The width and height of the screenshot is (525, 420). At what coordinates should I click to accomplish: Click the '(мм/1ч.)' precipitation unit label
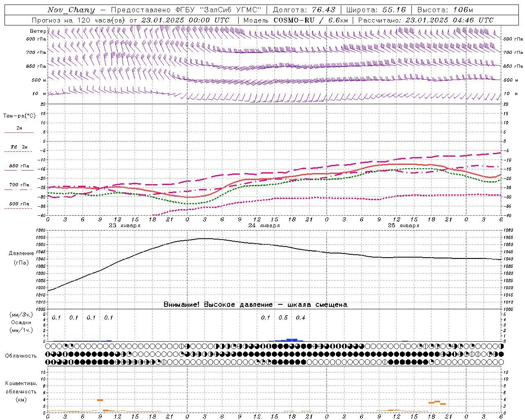click(21, 330)
